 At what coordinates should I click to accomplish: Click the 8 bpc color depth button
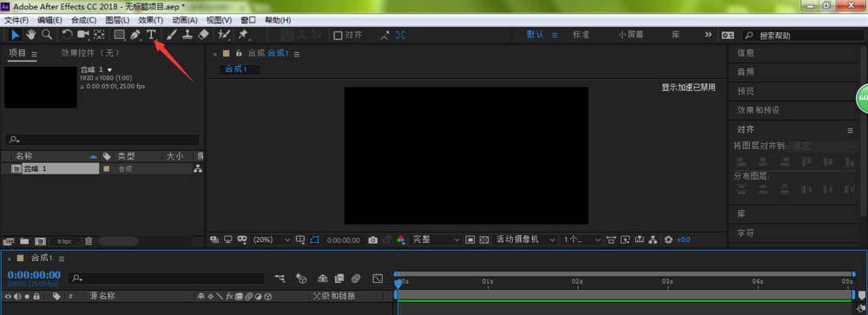point(64,241)
